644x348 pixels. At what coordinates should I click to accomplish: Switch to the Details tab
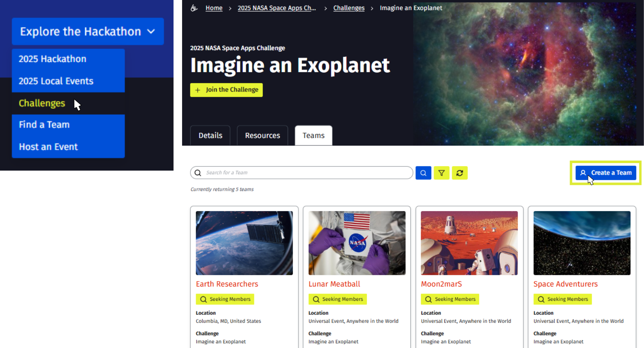(210, 136)
